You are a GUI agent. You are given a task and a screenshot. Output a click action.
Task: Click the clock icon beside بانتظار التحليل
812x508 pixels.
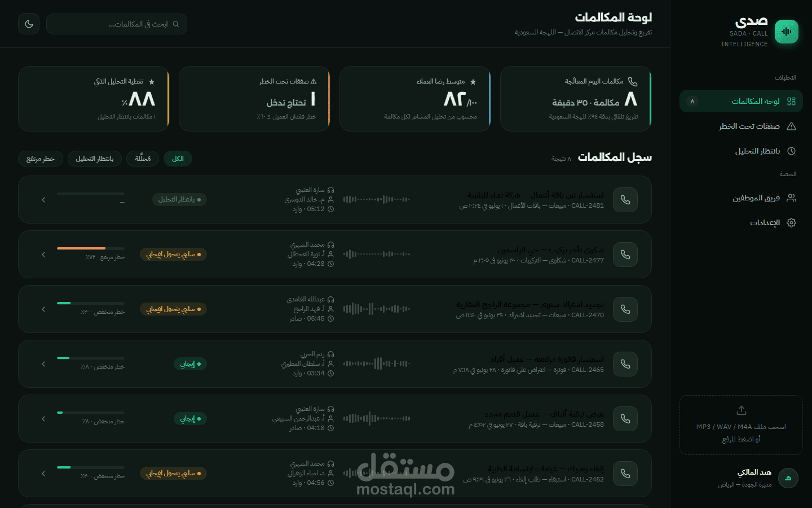pos(791,151)
